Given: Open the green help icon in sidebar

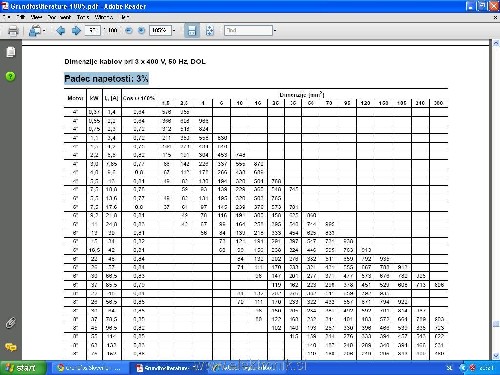Looking at the screenshot, I should pyautogui.click(x=10, y=76).
